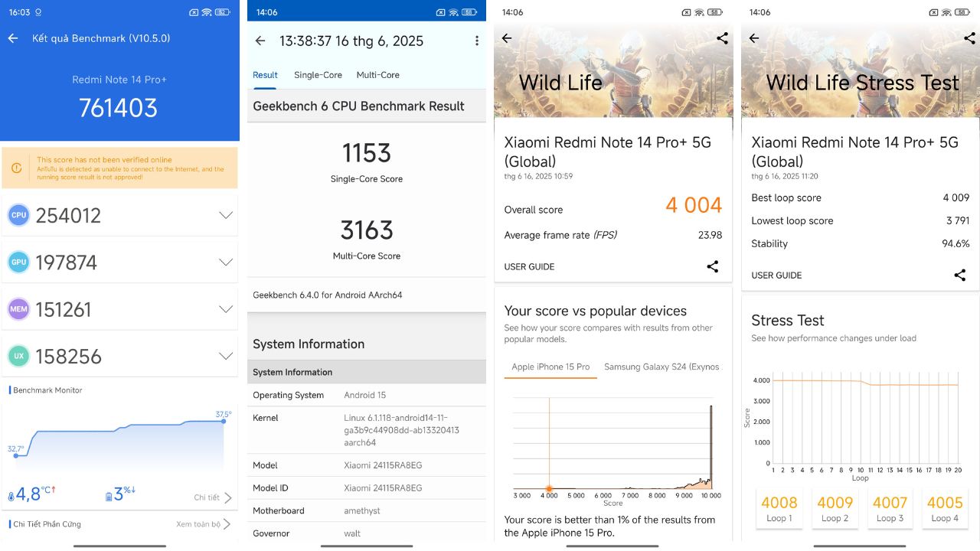Tap Motherboard row amethyst
Image resolution: width=980 pixels, height=551 pixels.
pos(367,510)
